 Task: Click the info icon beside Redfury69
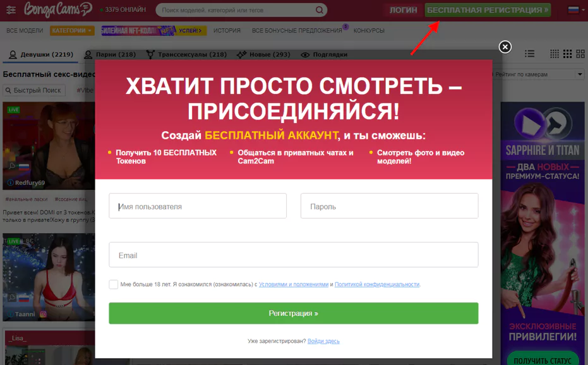coord(11,182)
